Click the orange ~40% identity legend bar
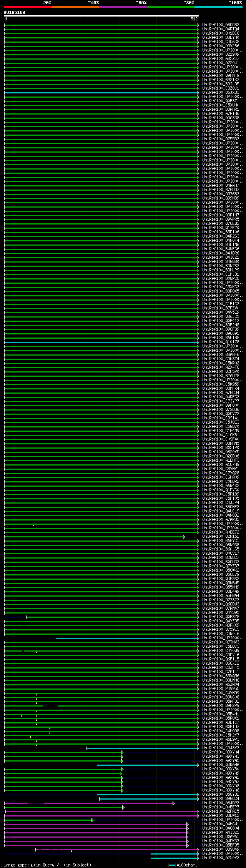 (x=75, y=7)
